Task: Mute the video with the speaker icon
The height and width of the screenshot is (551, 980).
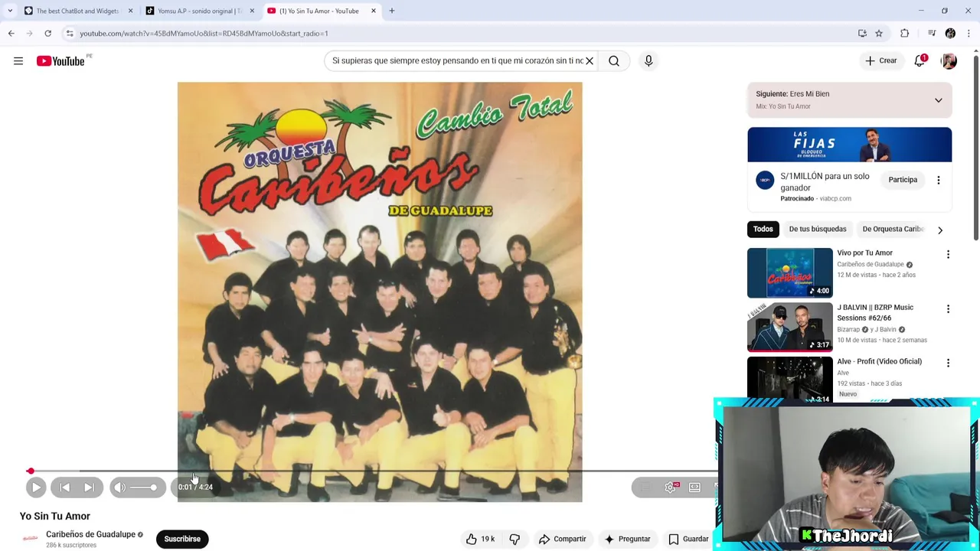Action: point(119,487)
